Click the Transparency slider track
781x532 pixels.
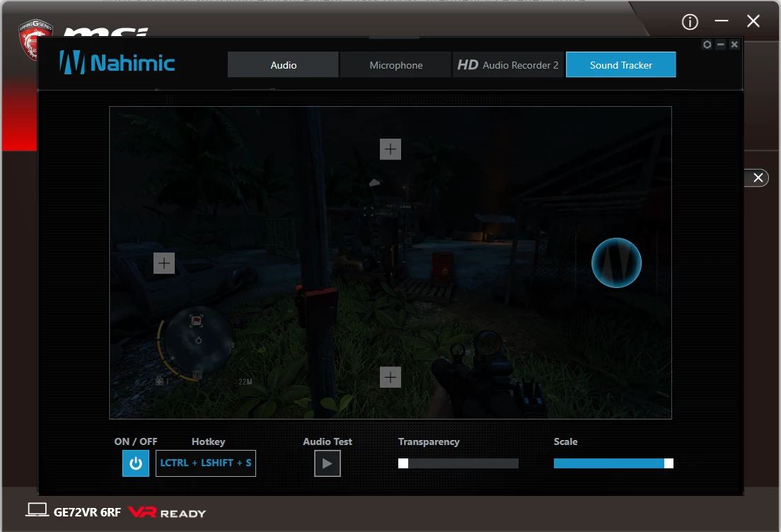click(458, 464)
